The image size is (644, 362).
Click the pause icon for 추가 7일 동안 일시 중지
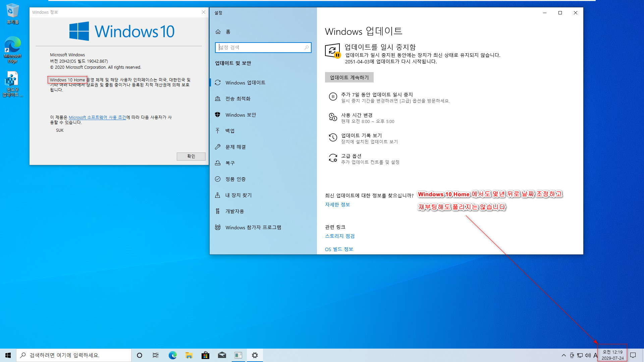[333, 97]
